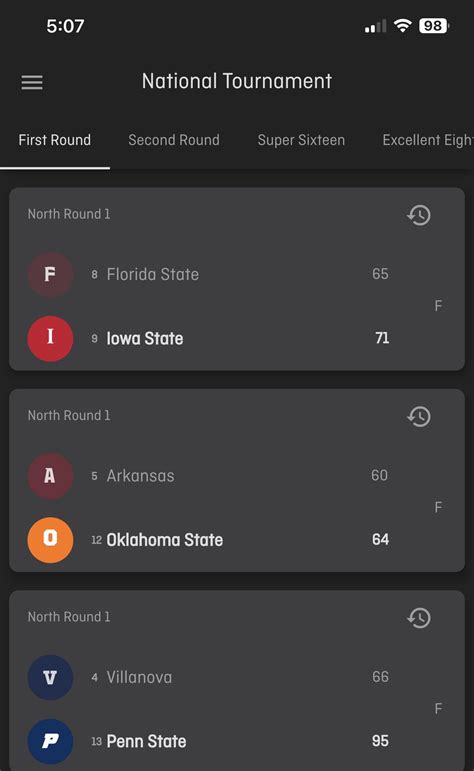The width and height of the screenshot is (474, 771).
Task: Tap the Wi-Fi status icon
Action: tap(403, 26)
